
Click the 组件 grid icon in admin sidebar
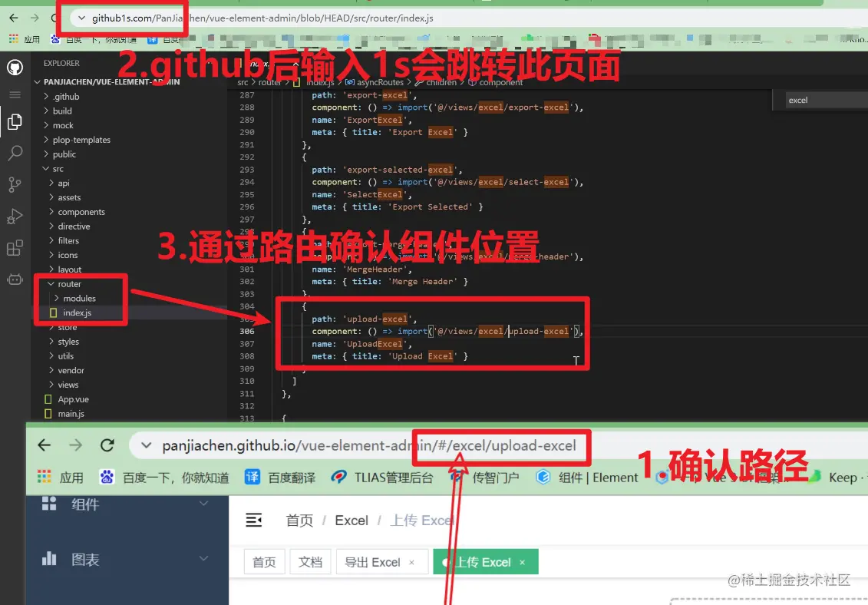pos(49,503)
